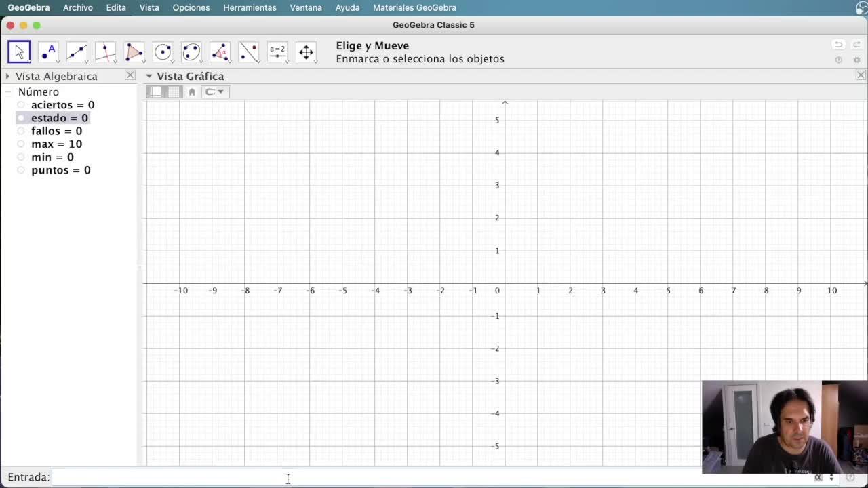Expand the Vista Algebraica style bar arrow
This screenshot has width=868, height=488.
[7, 77]
